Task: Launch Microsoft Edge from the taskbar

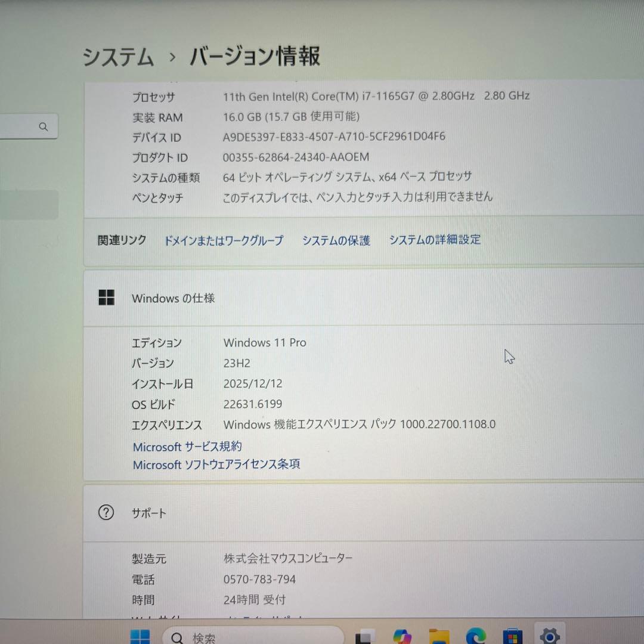Action: [476, 637]
